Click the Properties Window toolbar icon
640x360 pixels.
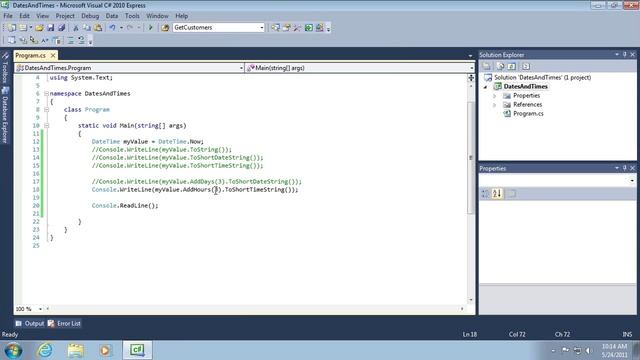click(x=287, y=28)
